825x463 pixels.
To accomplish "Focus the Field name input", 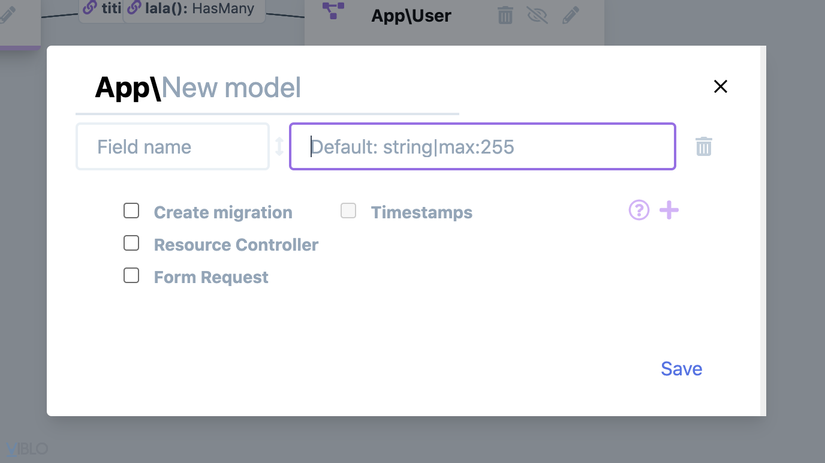I will pos(172,147).
